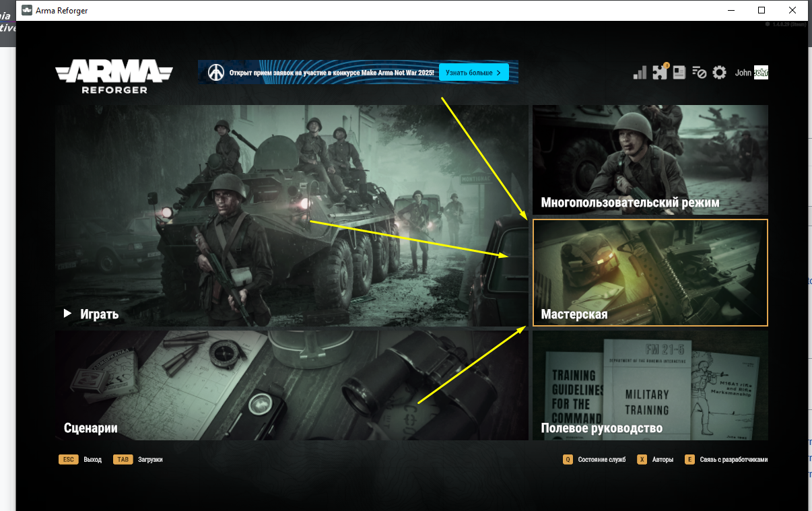Open mods via the puzzle piece icon
The height and width of the screenshot is (511, 812).
(659, 73)
